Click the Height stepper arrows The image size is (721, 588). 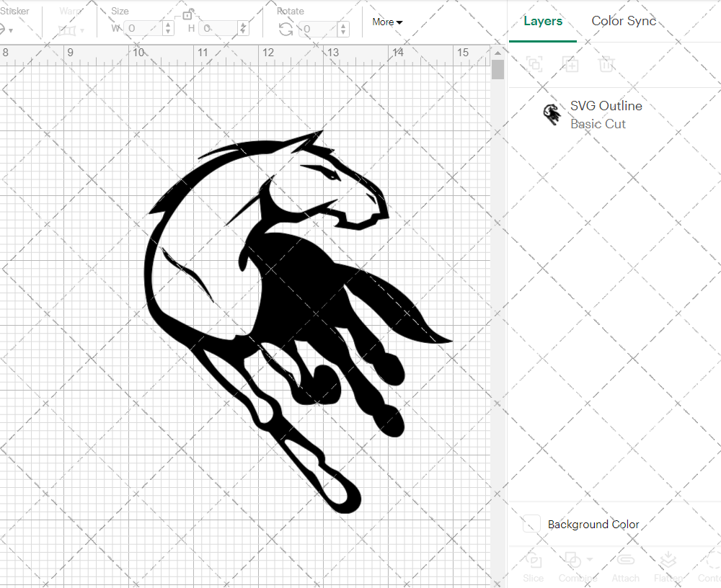[244, 29]
